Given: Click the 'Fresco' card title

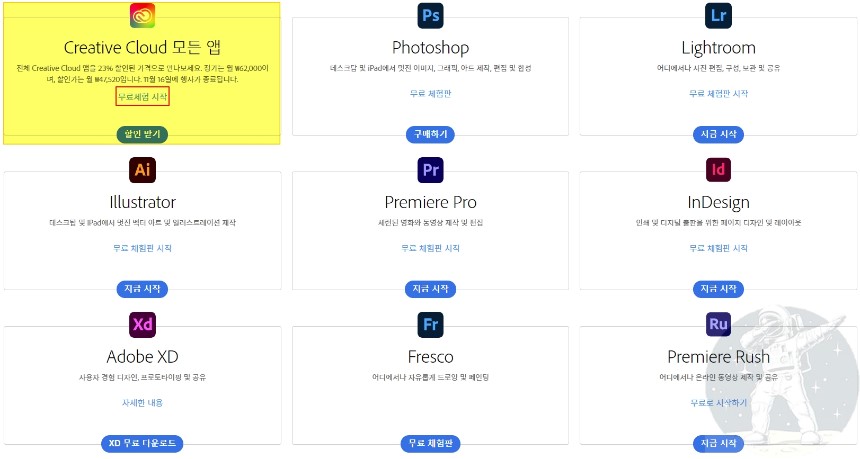Looking at the screenshot, I should [x=431, y=357].
